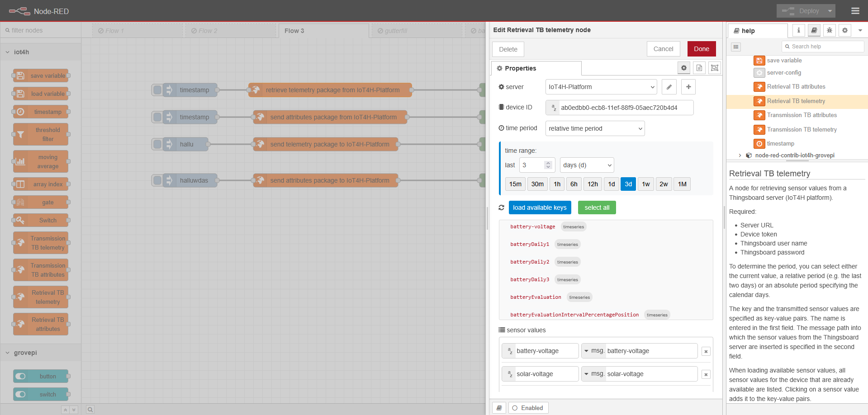Image resolution: width=868 pixels, height=415 pixels.
Task: Refresh available keys using the reload icon
Action: click(501, 207)
